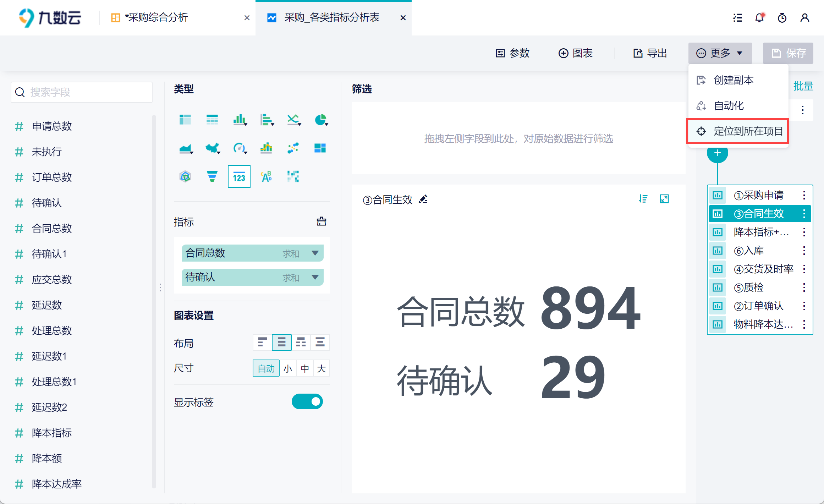
Task: Expand the 待确认 aggregation dropdown
Action: click(315, 277)
